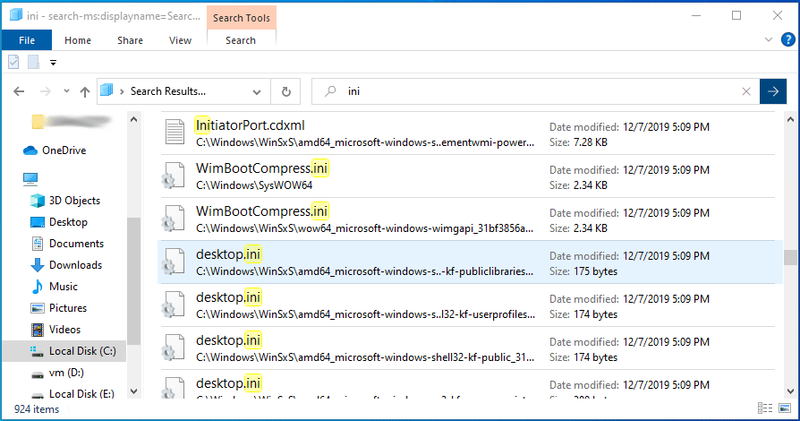Click the search box containing ini
The image size is (800, 421).
[536, 91]
